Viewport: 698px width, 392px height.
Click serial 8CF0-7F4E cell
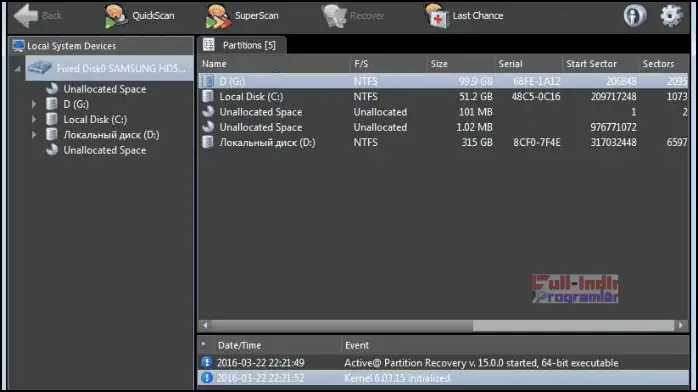[x=536, y=142]
